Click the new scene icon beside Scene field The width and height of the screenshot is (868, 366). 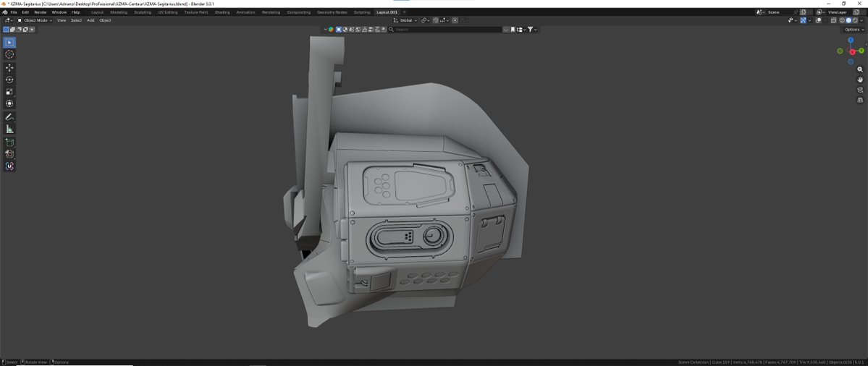[x=804, y=12]
